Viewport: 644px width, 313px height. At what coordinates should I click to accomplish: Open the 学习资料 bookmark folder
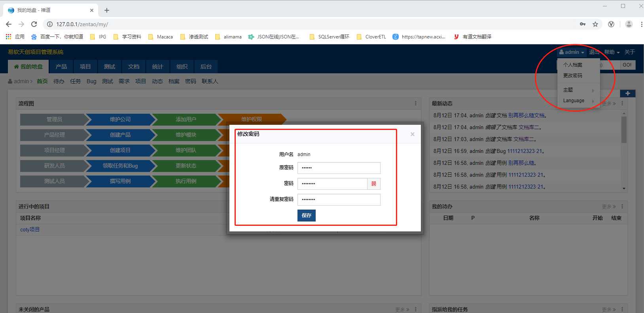[x=127, y=36]
